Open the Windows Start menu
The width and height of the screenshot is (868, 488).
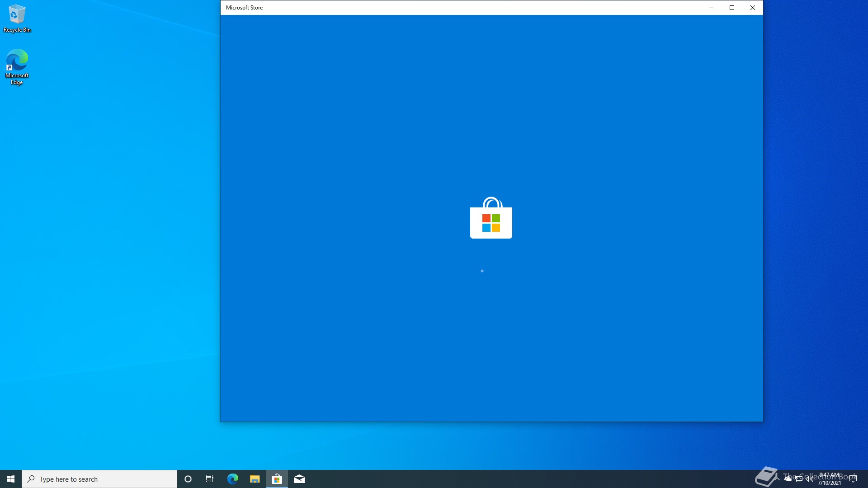(11, 479)
